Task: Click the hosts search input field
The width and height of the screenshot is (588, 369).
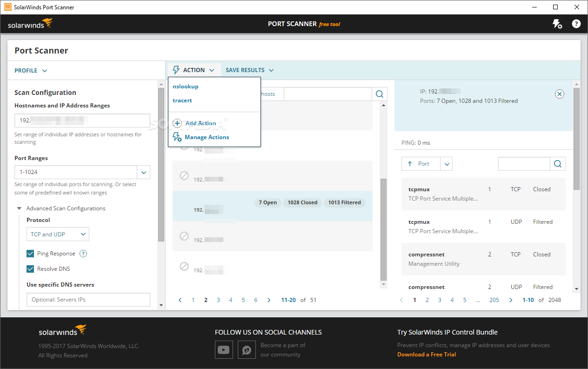Action: (x=328, y=94)
